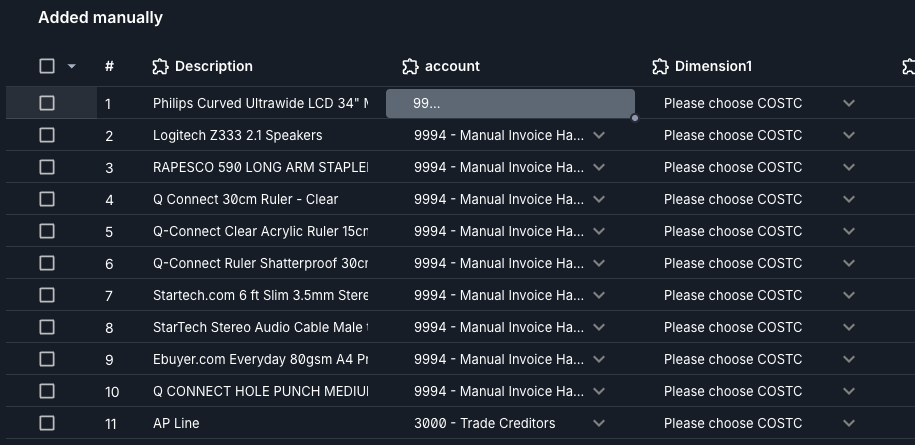915x445 pixels.
Task: Click the Q CONNECT HOLE PUNCH description cell
Action: click(260, 391)
